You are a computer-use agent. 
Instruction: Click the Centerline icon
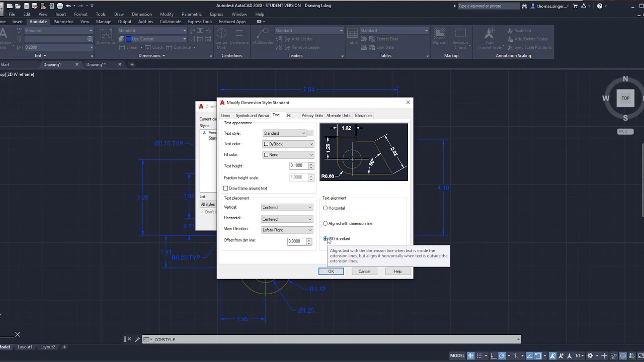[x=239, y=34]
